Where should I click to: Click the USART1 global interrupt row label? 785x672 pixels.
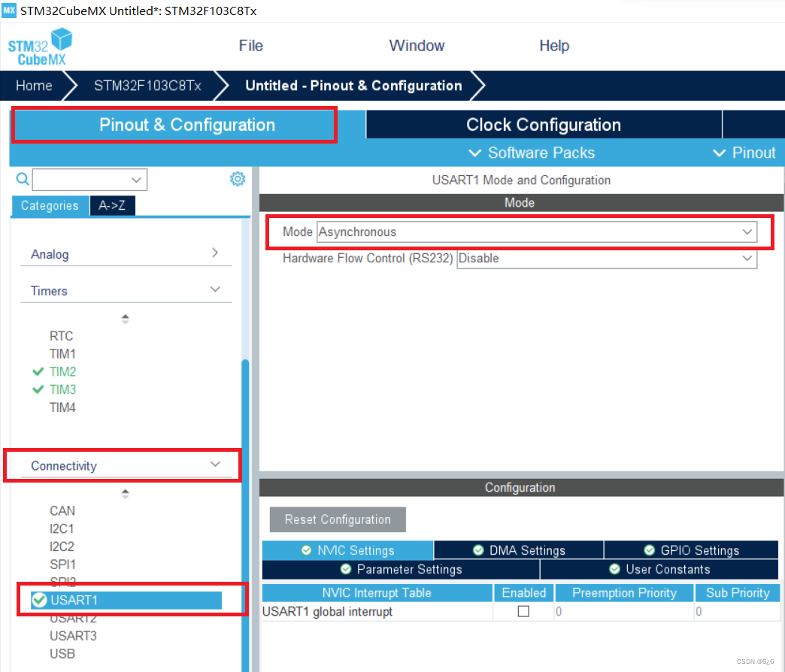[327, 611]
